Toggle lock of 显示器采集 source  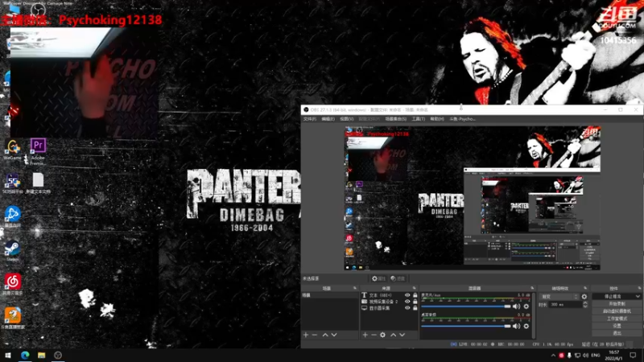pyautogui.click(x=415, y=308)
